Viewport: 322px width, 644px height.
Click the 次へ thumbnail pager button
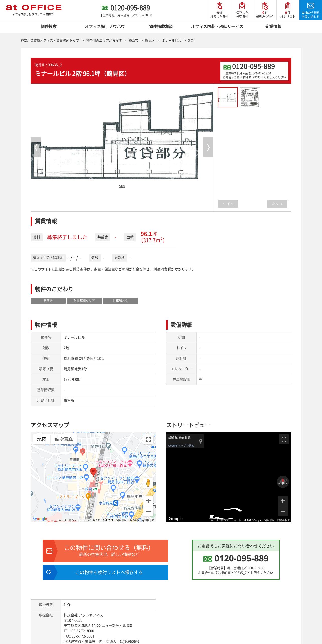click(277, 204)
